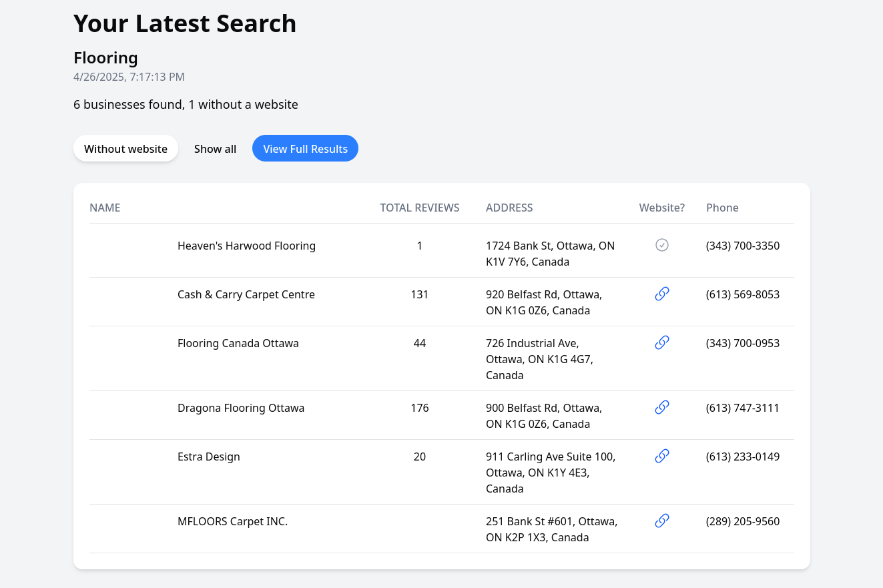Screen dimensions: 883x588
Task: Click the Dragona Flooring Ottawa business name
Action: tap(241, 408)
